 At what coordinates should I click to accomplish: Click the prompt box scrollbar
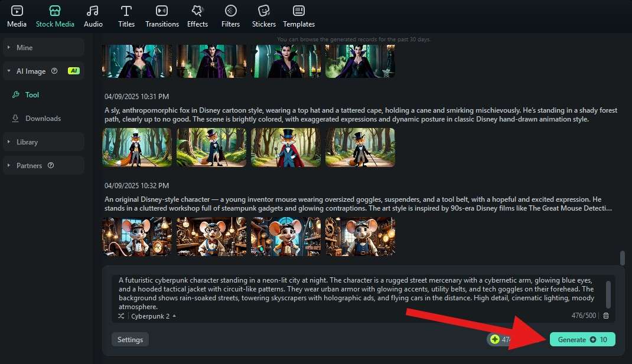[x=608, y=294]
